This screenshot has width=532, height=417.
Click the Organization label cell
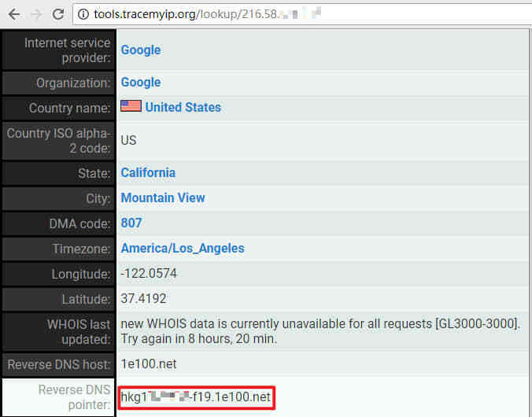coord(59,83)
